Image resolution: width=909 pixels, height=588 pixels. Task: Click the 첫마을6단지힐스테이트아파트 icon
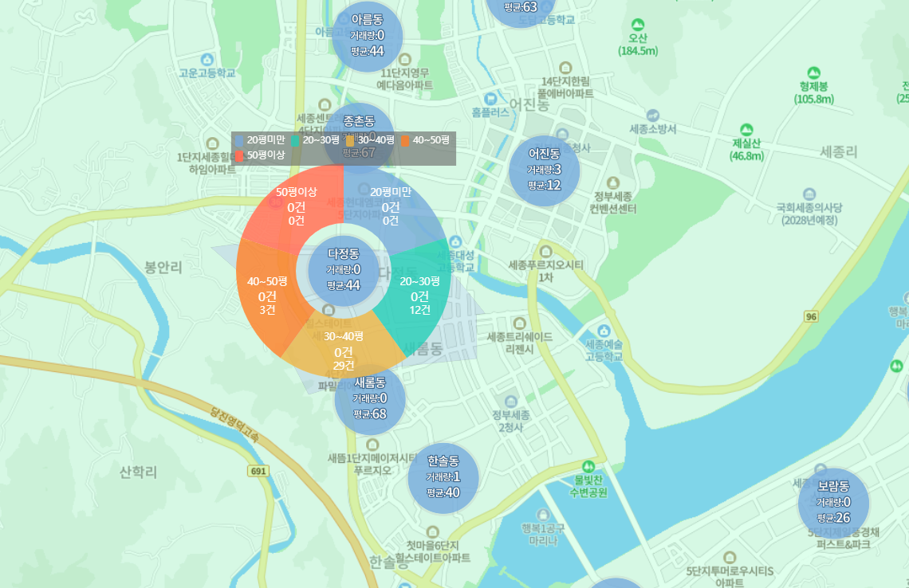pos(432,532)
